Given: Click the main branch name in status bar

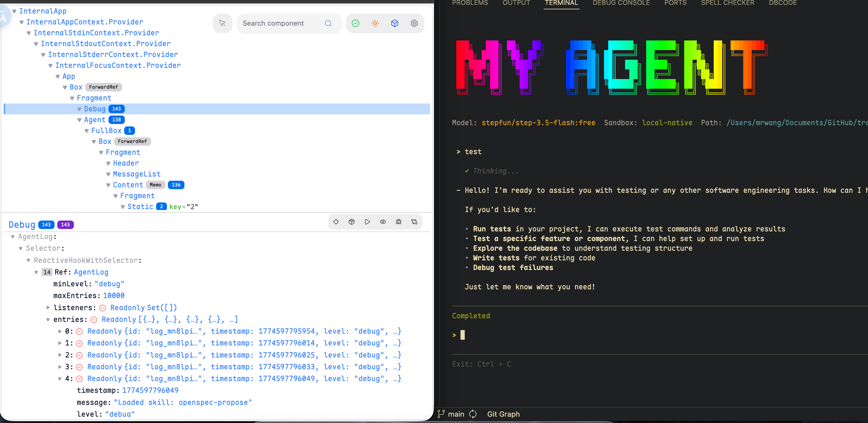Looking at the screenshot, I should [456, 414].
